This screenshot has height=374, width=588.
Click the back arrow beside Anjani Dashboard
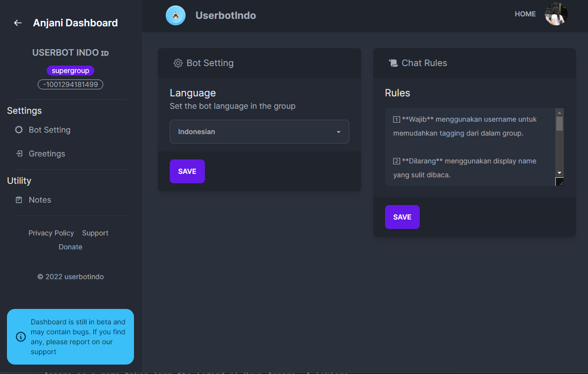[x=18, y=23]
